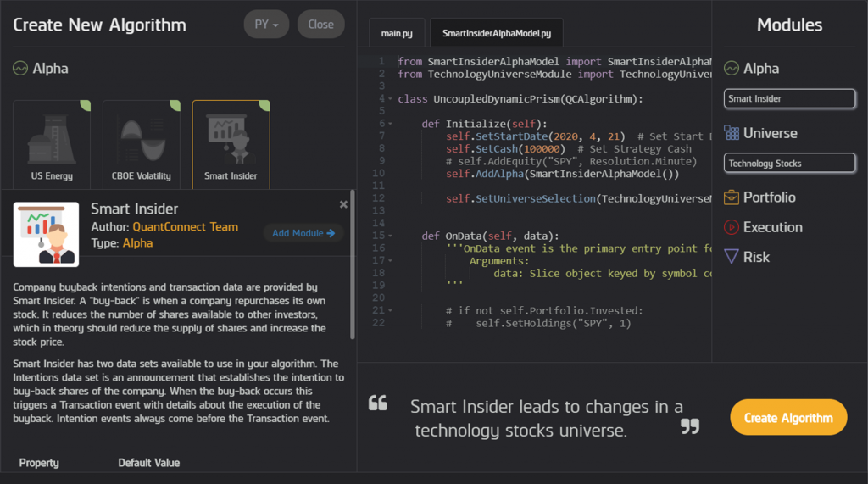Collapse the OnData fold arrow on line 15
This screenshot has height=484, width=868.
tap(390, 236)
